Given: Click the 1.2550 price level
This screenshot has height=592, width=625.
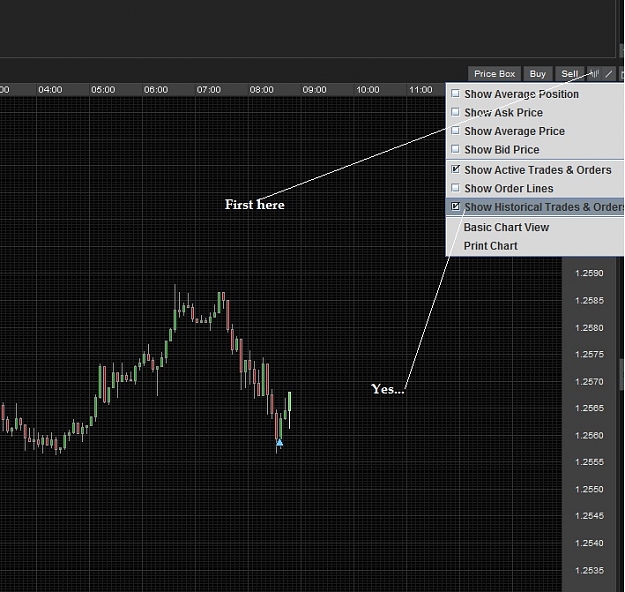Looking at the screenshot, I should pos(589,489).
